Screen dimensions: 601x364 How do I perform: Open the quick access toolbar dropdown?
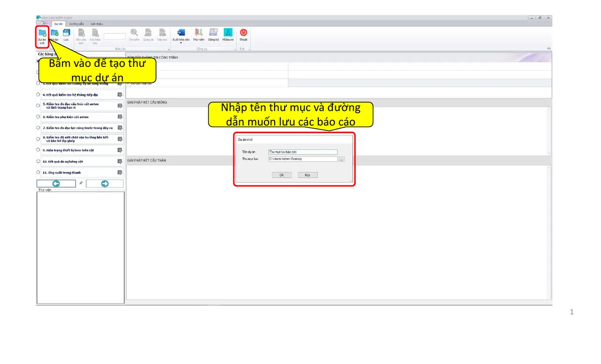tap(43, 23)
